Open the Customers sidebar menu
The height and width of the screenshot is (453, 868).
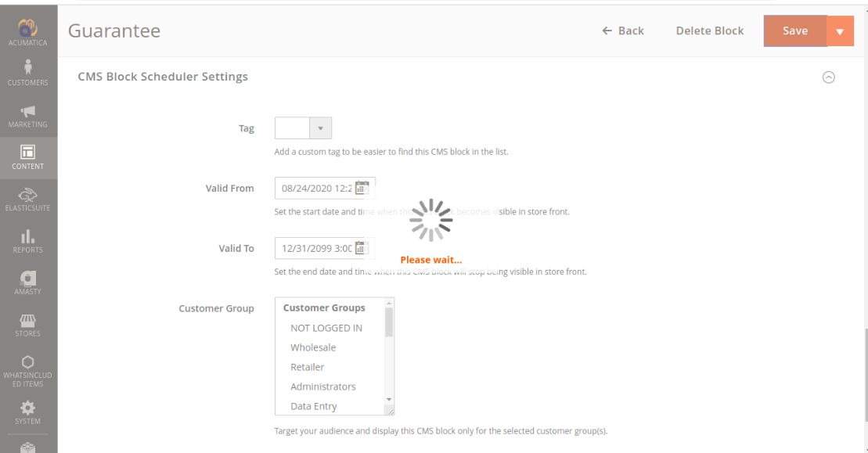coord(27,74)
